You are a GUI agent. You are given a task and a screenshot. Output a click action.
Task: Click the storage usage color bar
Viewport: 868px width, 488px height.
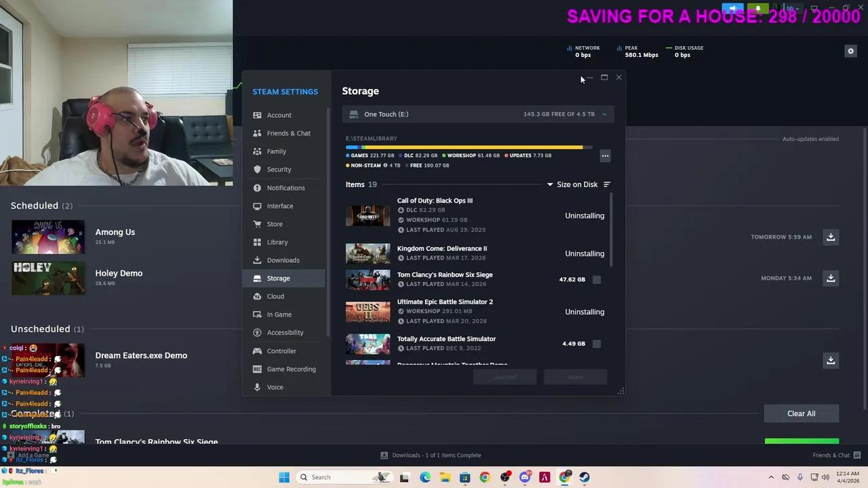(469, 147)
